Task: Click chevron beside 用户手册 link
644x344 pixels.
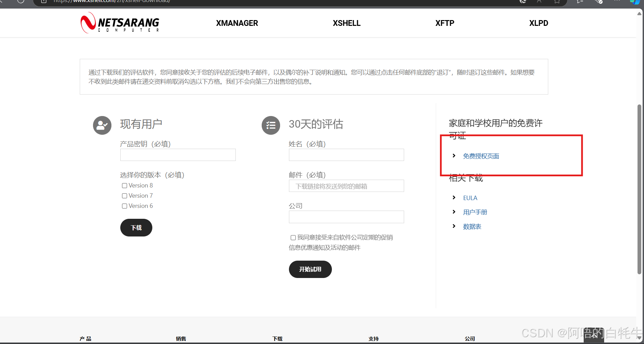Action: [454, 212]
